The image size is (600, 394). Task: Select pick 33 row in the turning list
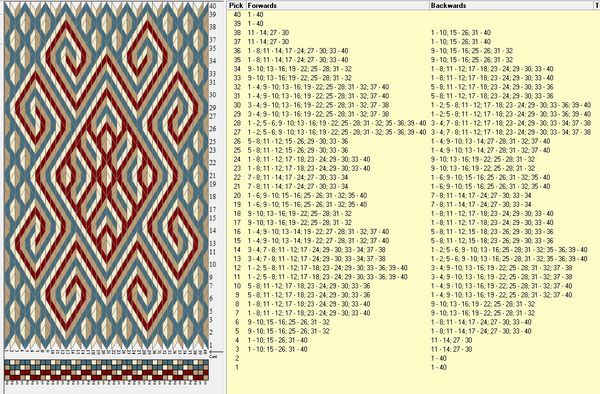tap(413, 78)
